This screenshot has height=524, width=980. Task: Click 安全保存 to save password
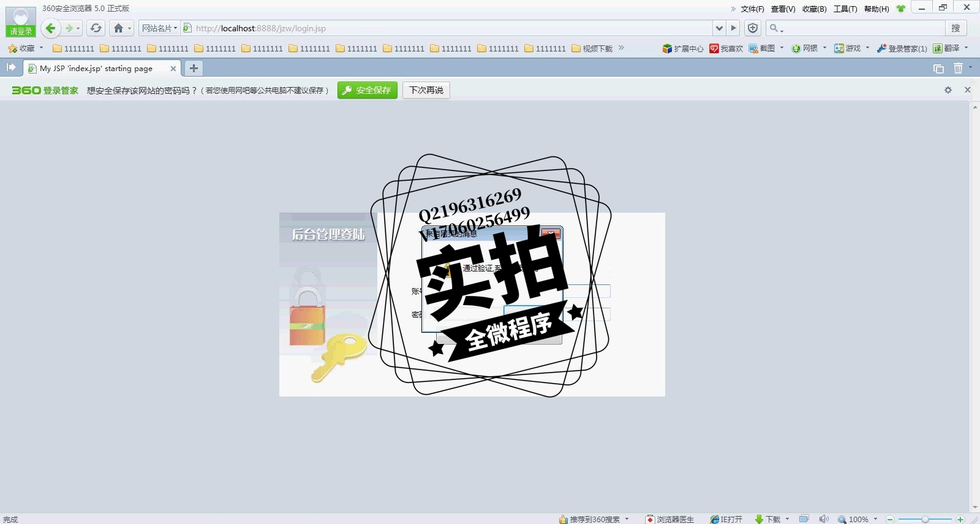(367, 90)
